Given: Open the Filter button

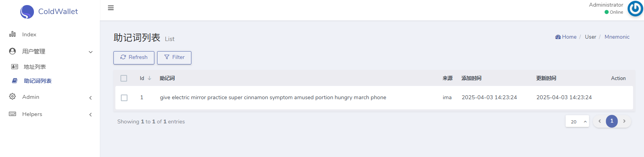Looking at the screenshot, I should pyautogui.click(x=174, y=57).
